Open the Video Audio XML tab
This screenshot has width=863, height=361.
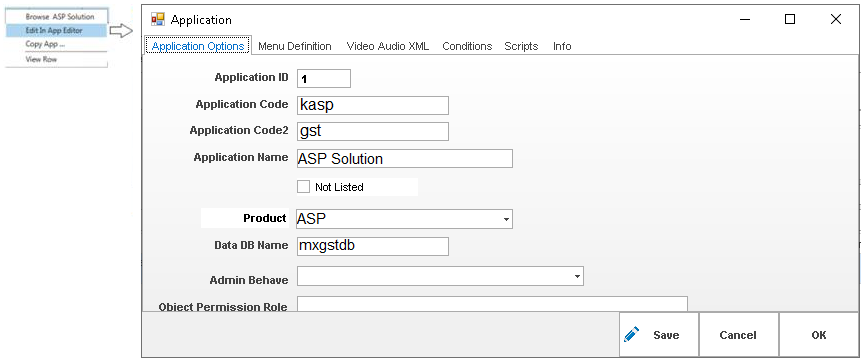coord(387,46)
